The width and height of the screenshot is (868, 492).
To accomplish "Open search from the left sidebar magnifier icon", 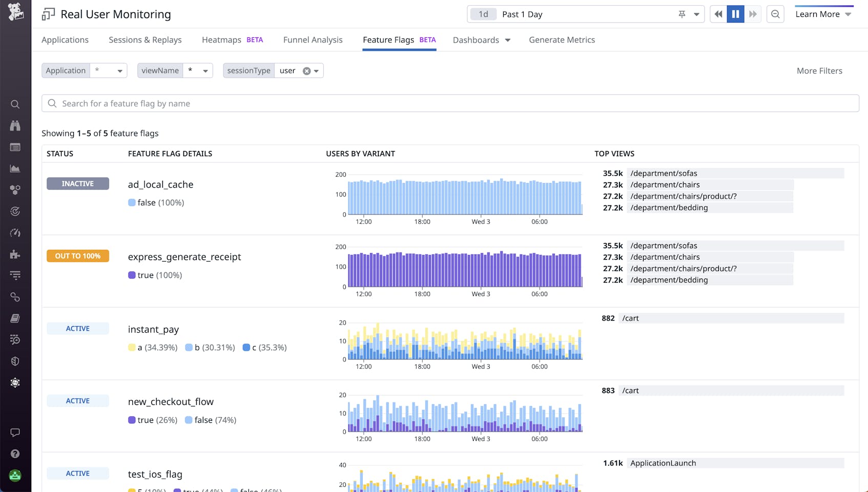I will point(15,104).
